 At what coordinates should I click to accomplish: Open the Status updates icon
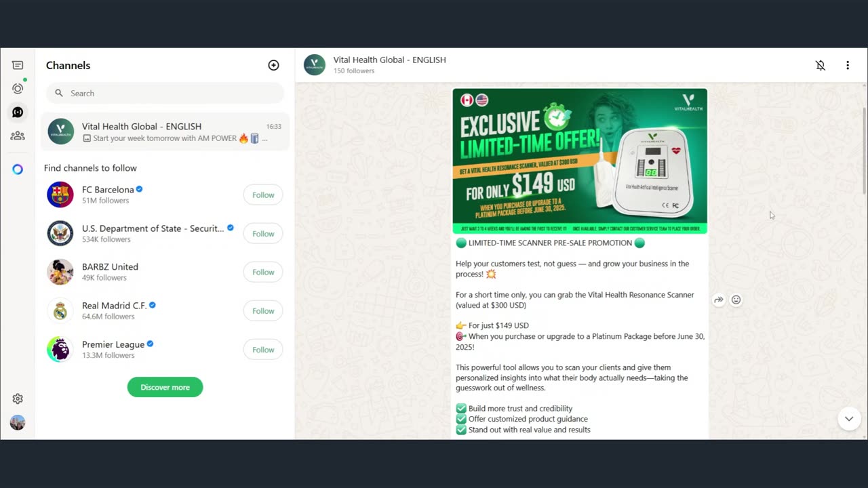(x=18, y=89)
